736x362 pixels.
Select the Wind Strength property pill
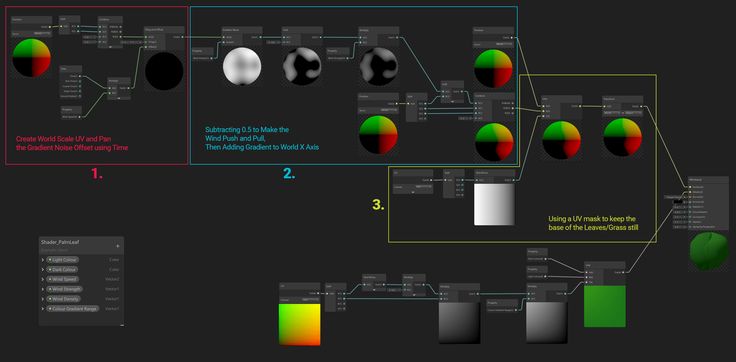tap(64, 289)
